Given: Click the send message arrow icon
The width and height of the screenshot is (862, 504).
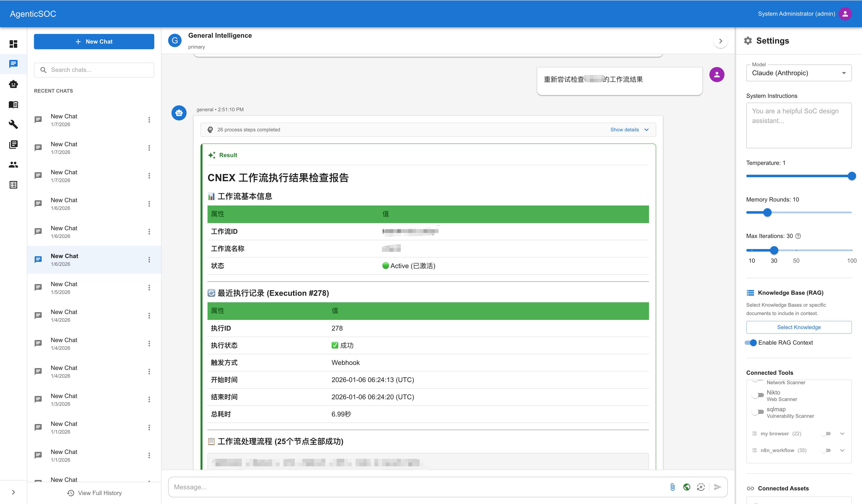Looking at the screenshot, I should [x=717, y=487].
